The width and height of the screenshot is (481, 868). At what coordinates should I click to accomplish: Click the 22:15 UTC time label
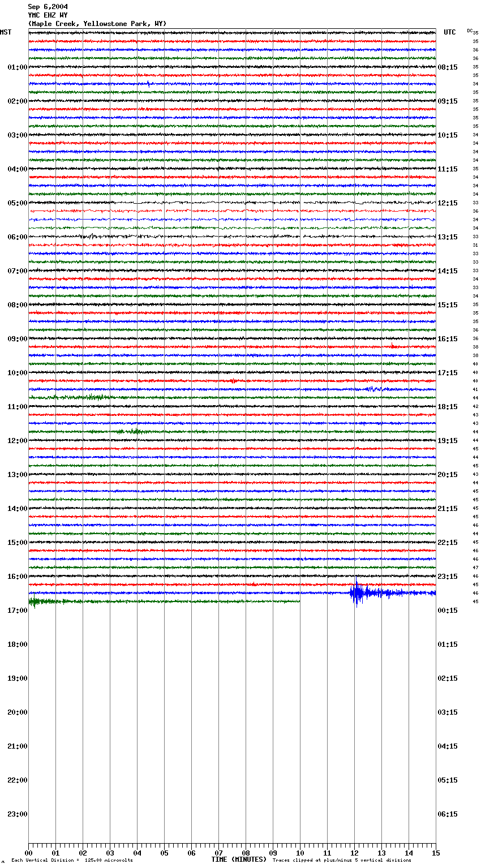coord(448,543)
